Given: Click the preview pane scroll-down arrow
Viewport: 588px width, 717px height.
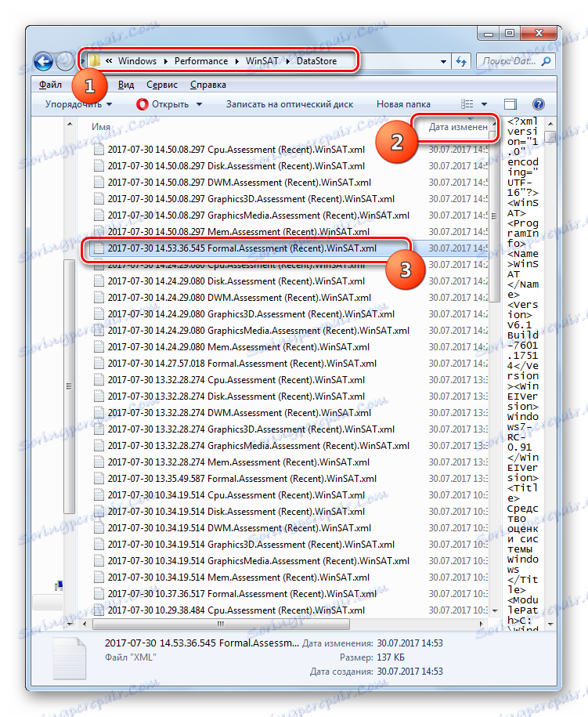Looking at the screenshot, I should (550, 624).
